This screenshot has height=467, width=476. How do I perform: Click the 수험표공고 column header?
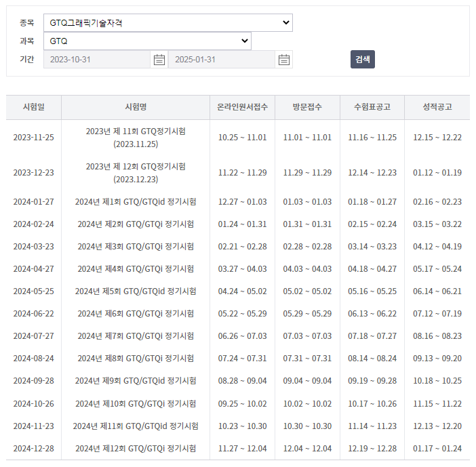(372, 107)
